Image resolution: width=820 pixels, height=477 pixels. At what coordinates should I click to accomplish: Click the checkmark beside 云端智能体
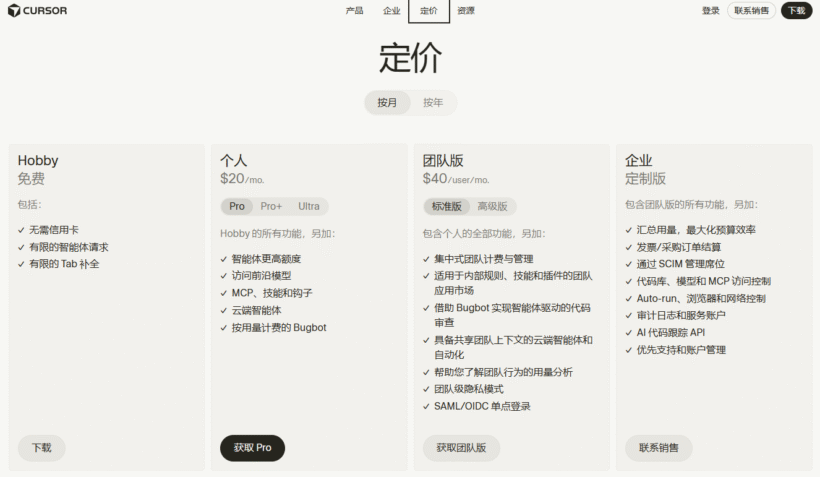coord(224,311)
